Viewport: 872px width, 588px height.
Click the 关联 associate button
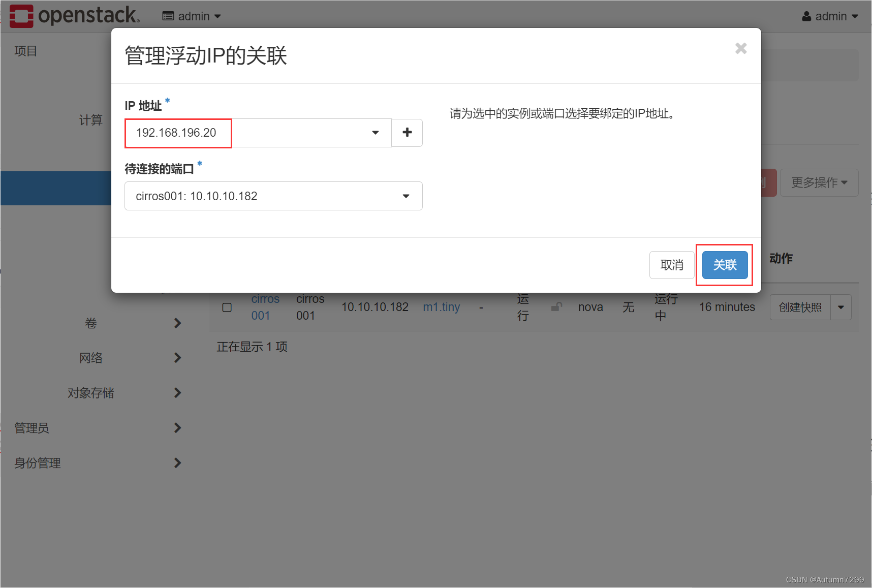(x=725, y=265)
